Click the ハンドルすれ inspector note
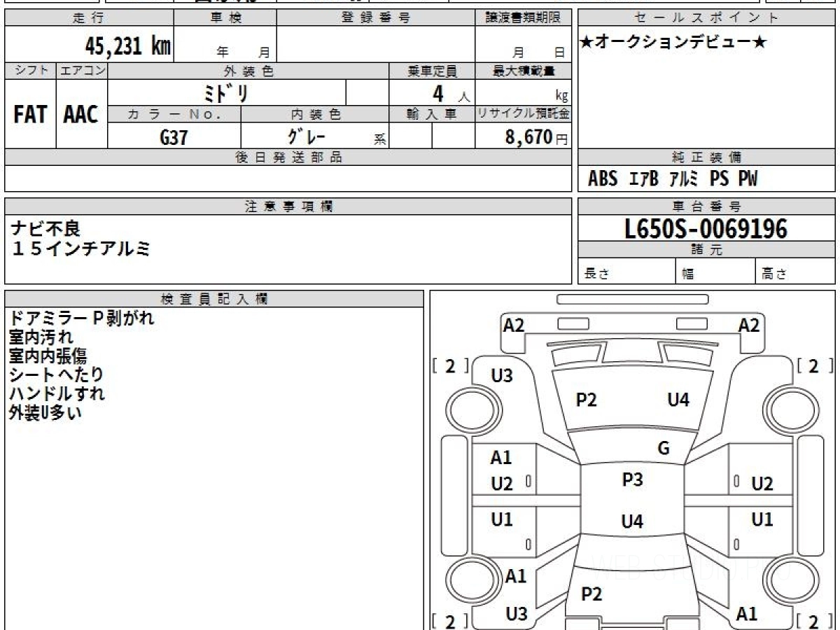The image size is (840, 630). (x=57, y=393)
